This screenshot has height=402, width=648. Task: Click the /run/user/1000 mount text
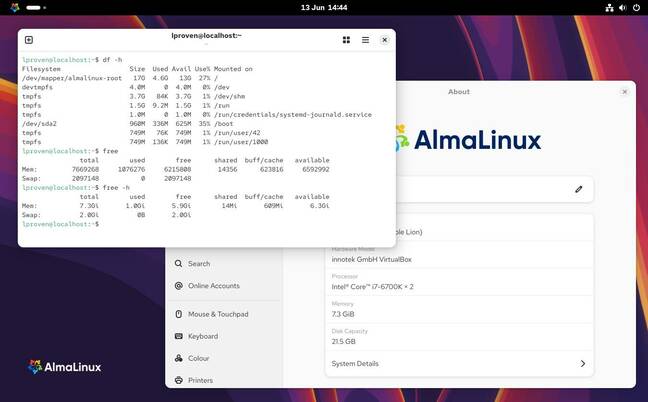click(x=241, y=142)
